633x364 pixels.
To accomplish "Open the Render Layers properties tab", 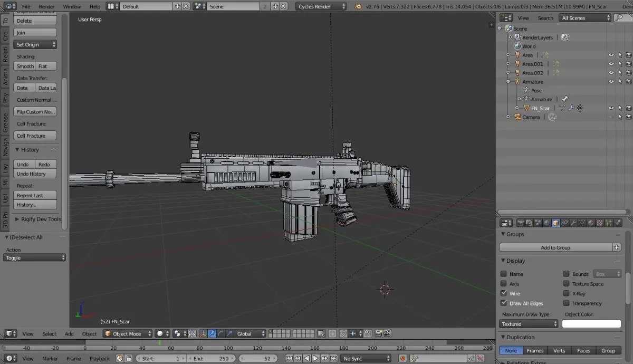I will coord(529,223).
